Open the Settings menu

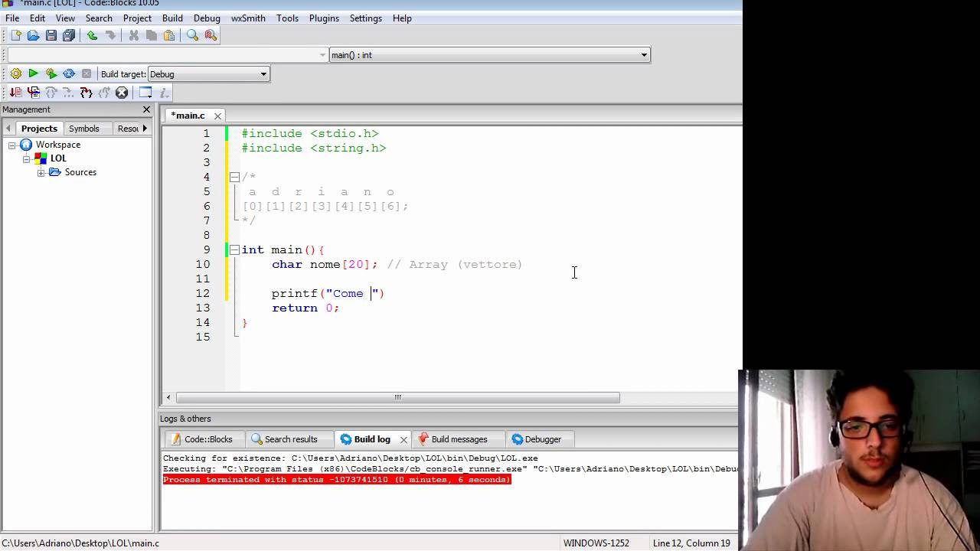[x=365, y=18]
